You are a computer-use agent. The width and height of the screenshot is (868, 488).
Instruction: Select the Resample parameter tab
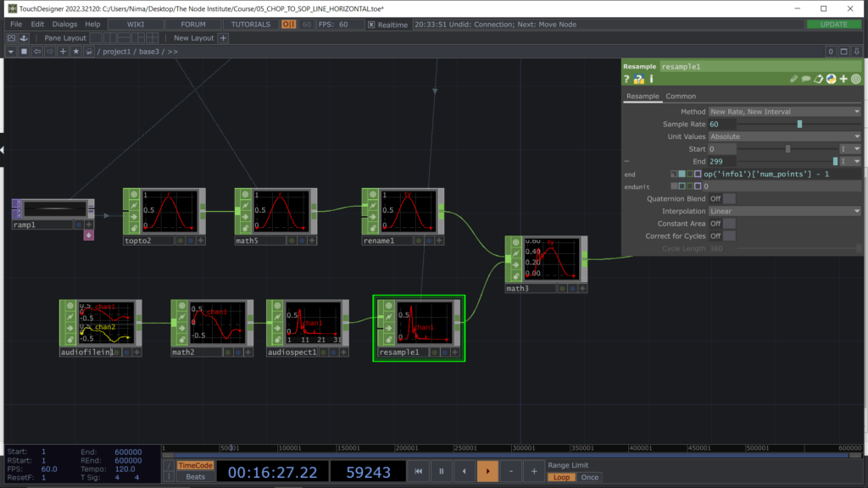(643, 97)
